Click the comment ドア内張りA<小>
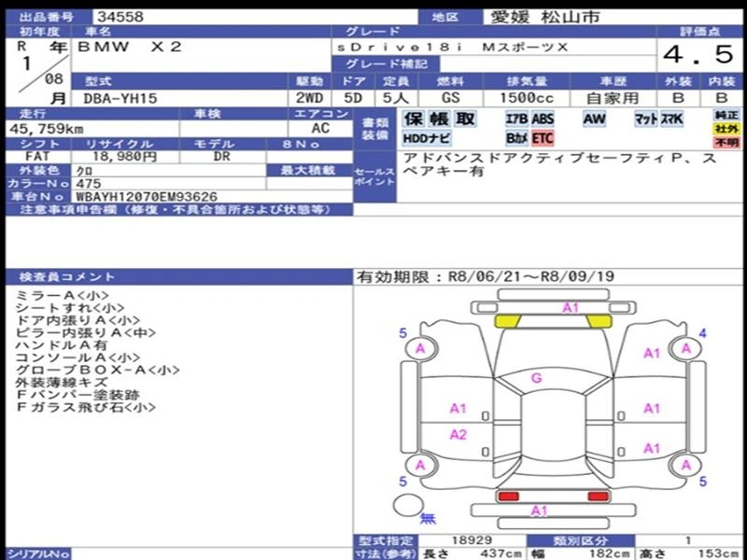The height and width of the screenshot is (560, 747). pos(78,321)
